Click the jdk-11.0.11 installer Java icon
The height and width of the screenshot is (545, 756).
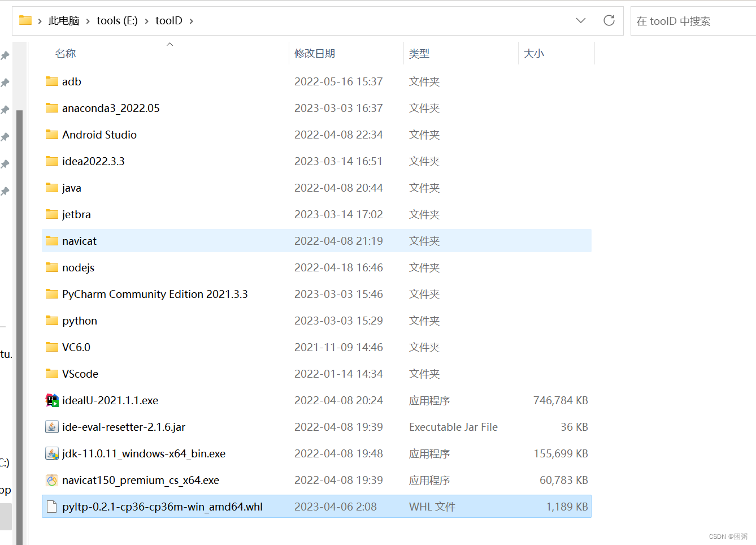52,453
